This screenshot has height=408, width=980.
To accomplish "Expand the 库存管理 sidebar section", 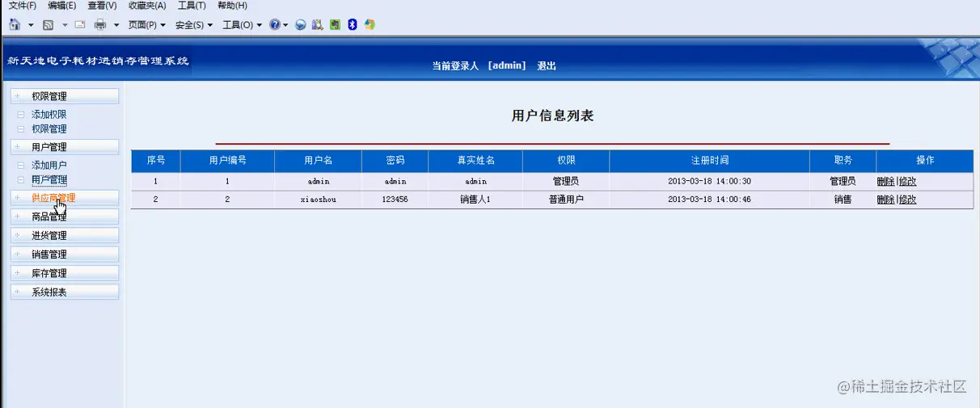I will (65, 273).
